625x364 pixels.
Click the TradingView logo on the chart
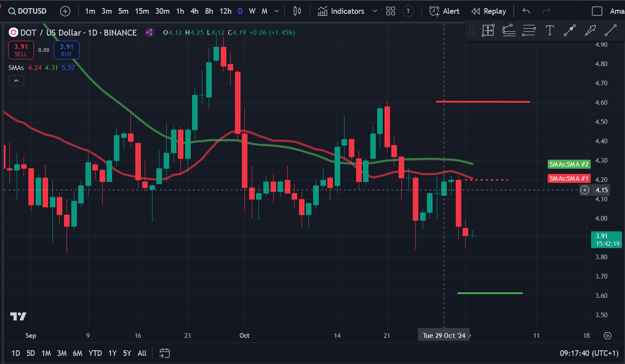click(x=18, y=316)
